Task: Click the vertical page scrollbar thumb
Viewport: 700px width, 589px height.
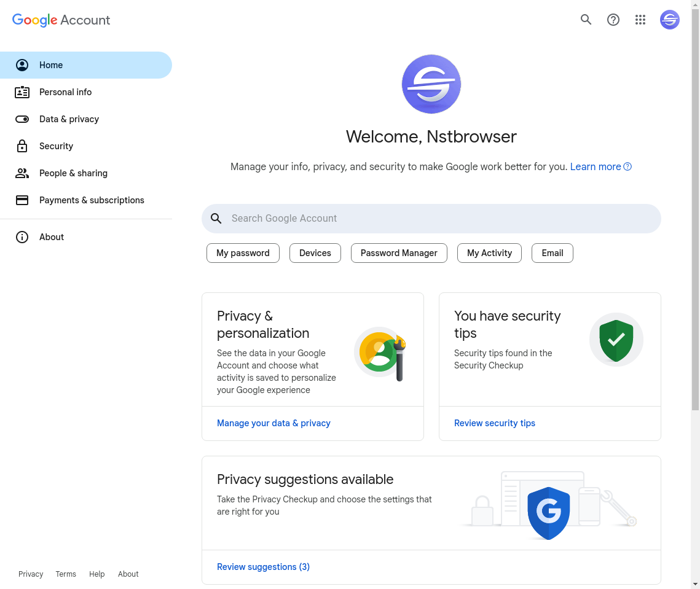Action: tap(696, 209)
